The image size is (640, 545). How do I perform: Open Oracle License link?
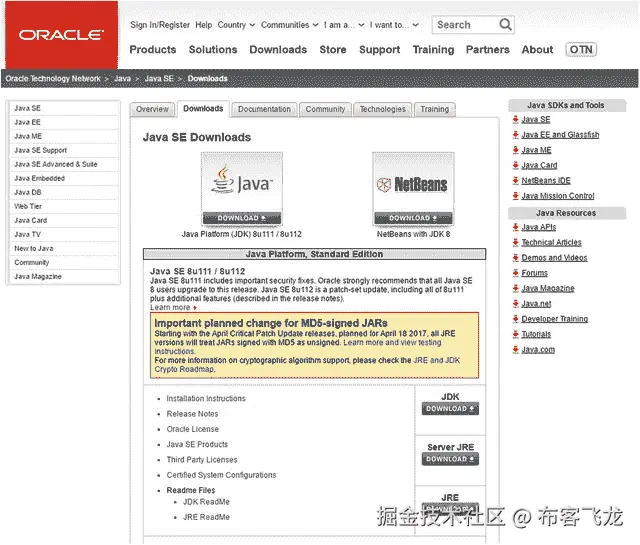click(193, 429)
